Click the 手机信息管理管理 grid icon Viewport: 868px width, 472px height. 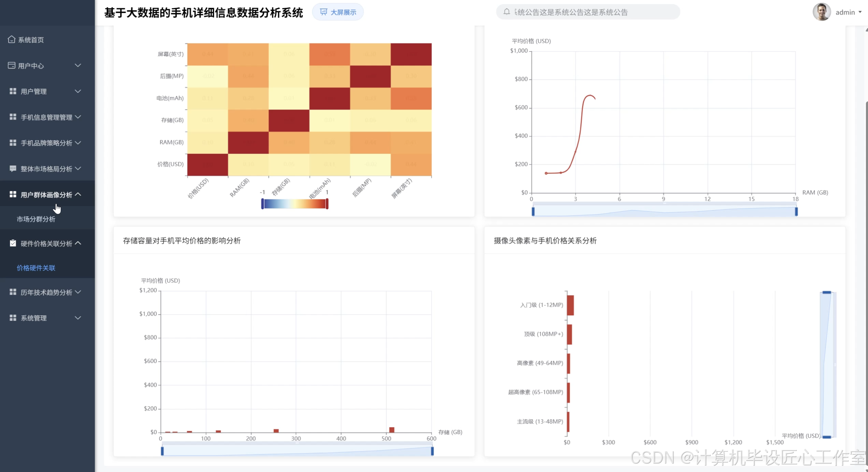[13, 117]
